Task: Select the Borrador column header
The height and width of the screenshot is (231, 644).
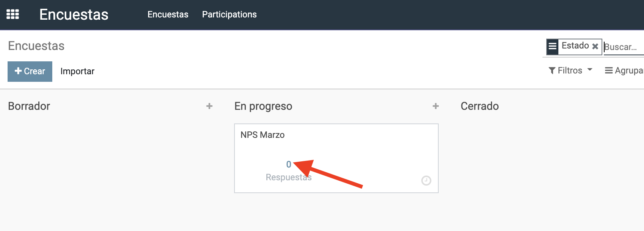Action: click(x=29, y=106)
